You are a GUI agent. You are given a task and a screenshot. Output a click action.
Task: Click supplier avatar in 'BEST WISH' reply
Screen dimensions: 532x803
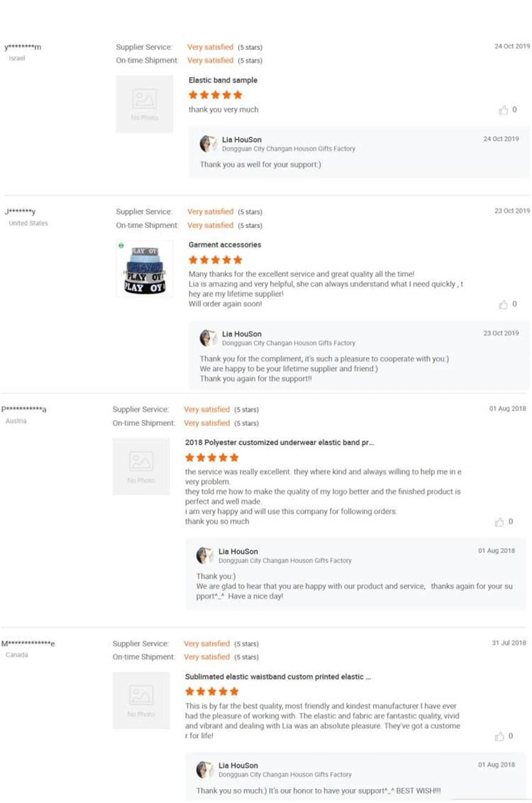click(x=204, y=769)
